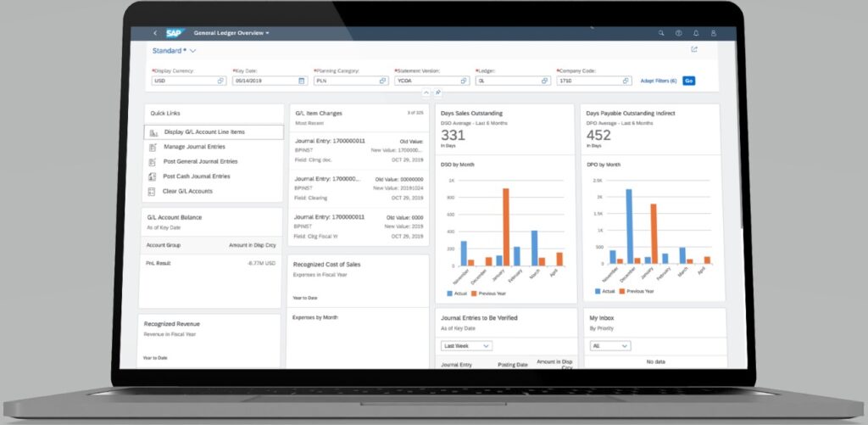Open Manage Journal Entries quick link
The height and width of the screenshot is (425, 868).
click(194, 147)
